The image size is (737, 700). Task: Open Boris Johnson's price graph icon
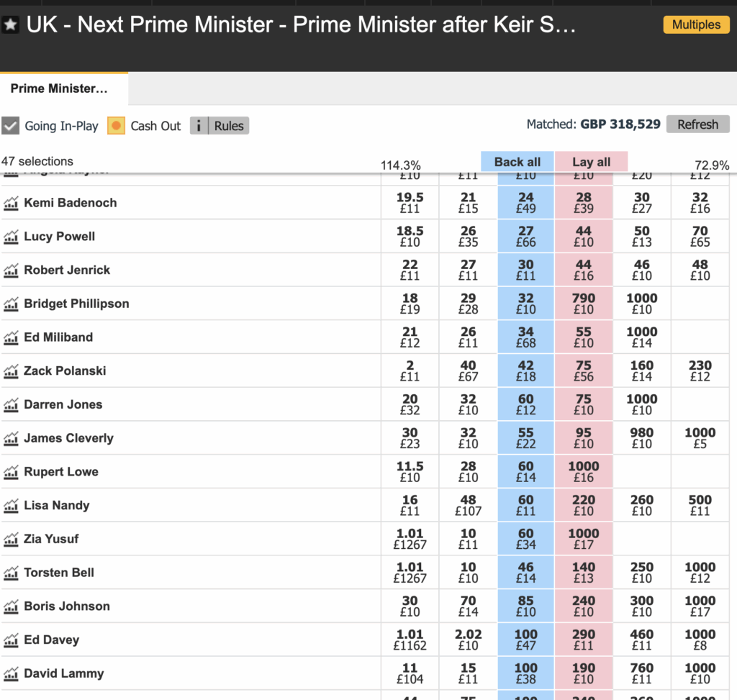click(11, 606)
